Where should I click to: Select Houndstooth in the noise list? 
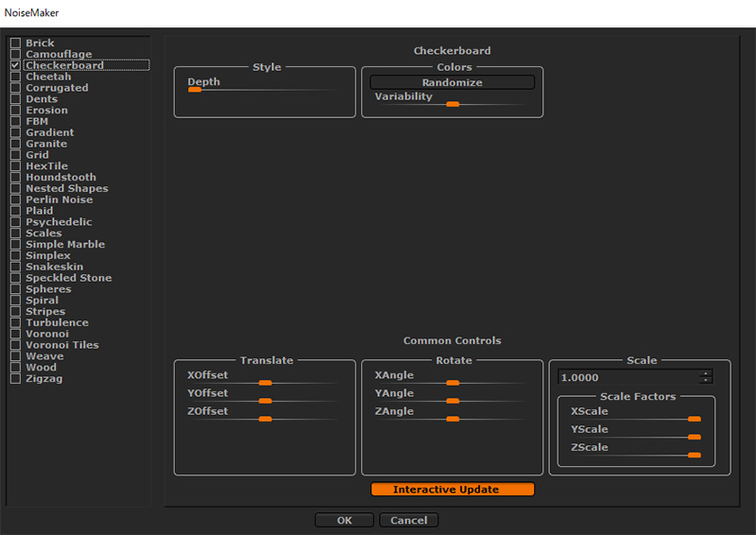tap(60, 178)
